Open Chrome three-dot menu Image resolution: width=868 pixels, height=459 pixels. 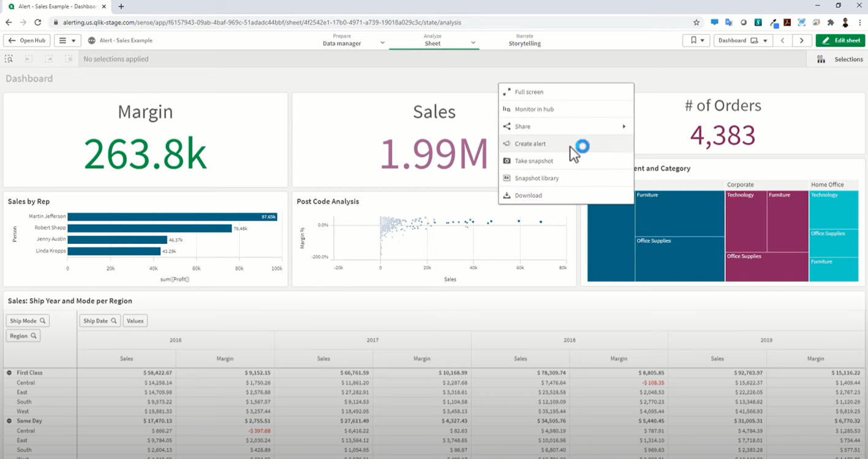(860, 22)
